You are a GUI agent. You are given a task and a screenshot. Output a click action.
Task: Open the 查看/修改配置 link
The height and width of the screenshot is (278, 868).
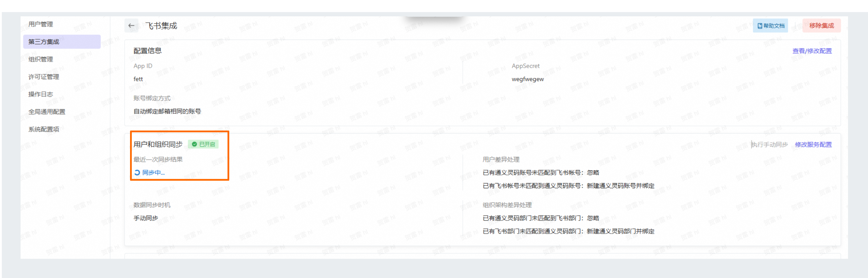click(812, 51)
